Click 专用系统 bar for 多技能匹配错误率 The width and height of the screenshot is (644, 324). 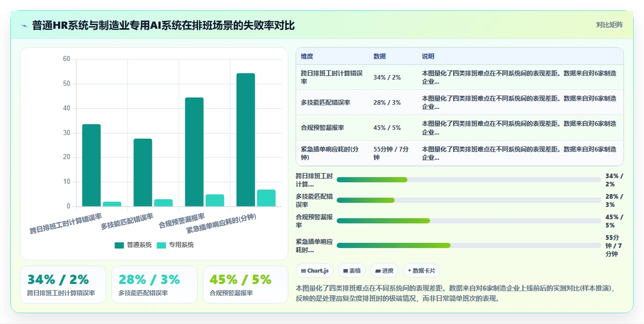pos(163,203)
